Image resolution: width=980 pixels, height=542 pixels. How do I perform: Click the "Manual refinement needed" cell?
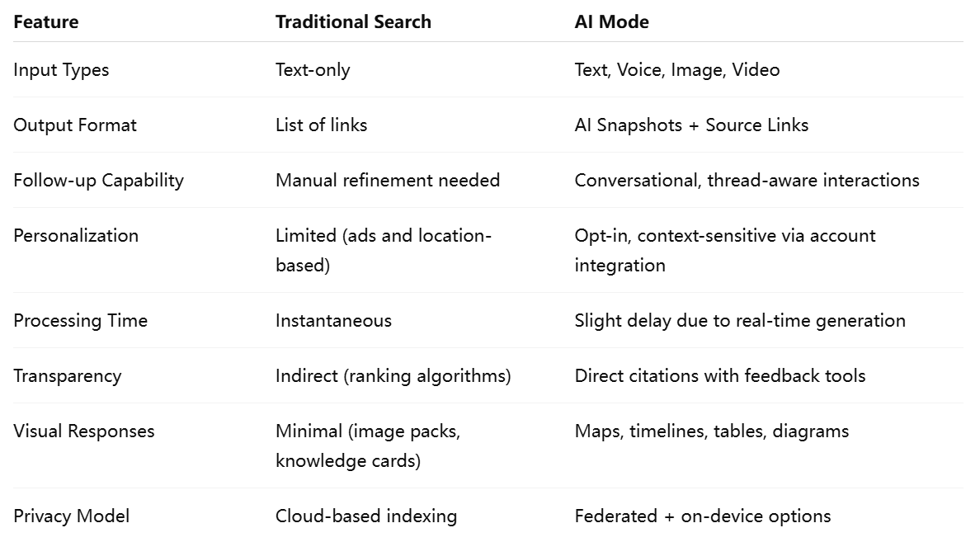(x=388, y=181)
